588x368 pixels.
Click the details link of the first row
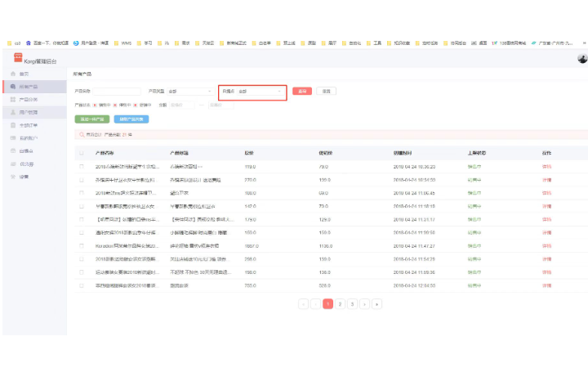(x=546, y=166)
